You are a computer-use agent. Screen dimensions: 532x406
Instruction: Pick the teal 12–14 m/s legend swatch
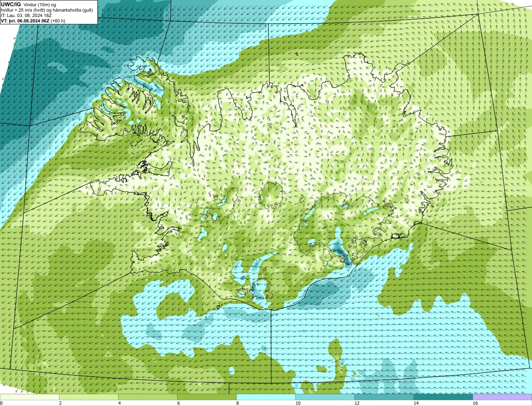(x=384, y=397)
